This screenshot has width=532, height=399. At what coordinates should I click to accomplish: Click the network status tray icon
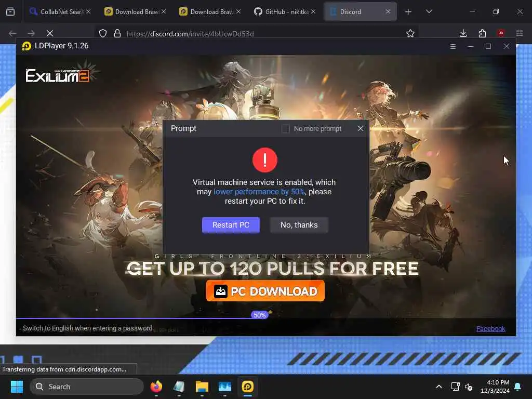[x=455, y=387]
